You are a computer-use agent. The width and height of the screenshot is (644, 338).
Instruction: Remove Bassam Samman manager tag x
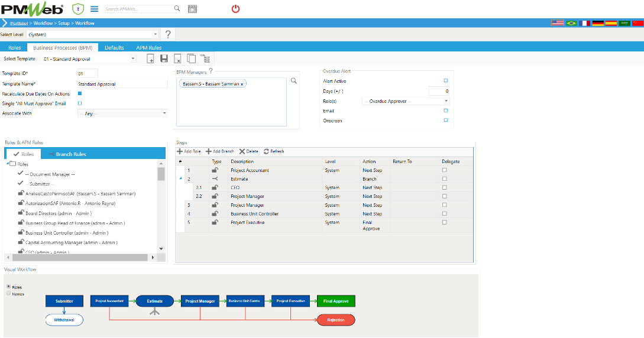(x=242, y=84)
